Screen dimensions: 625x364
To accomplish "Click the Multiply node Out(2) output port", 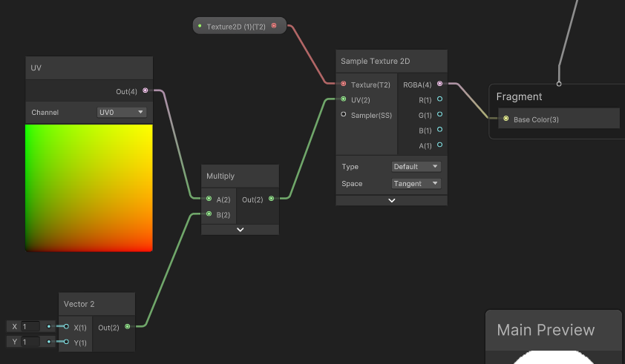I will [x=272, y=199].
